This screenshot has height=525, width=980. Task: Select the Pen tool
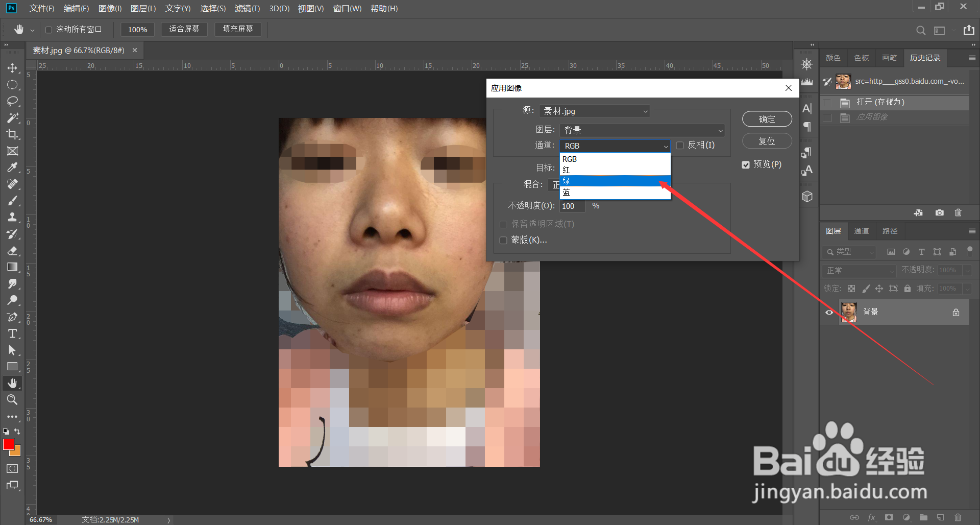pos(12,317)
